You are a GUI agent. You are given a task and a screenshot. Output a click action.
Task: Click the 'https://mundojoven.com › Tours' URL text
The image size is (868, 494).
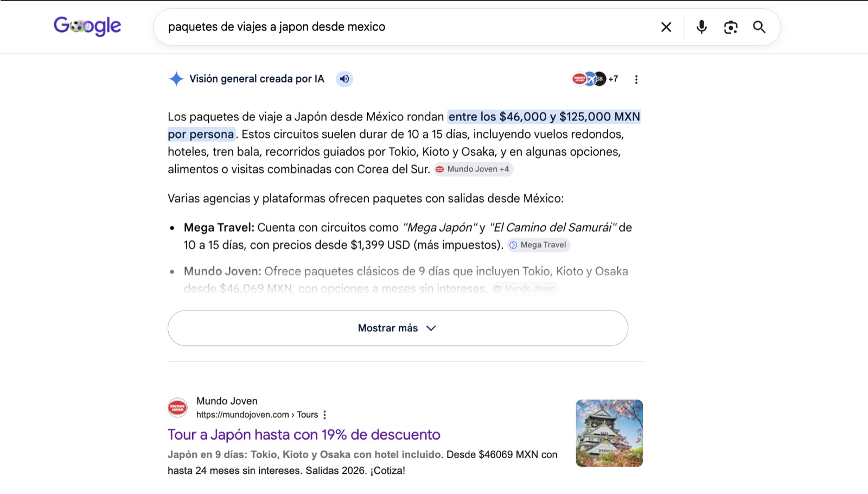click(257, 415)
